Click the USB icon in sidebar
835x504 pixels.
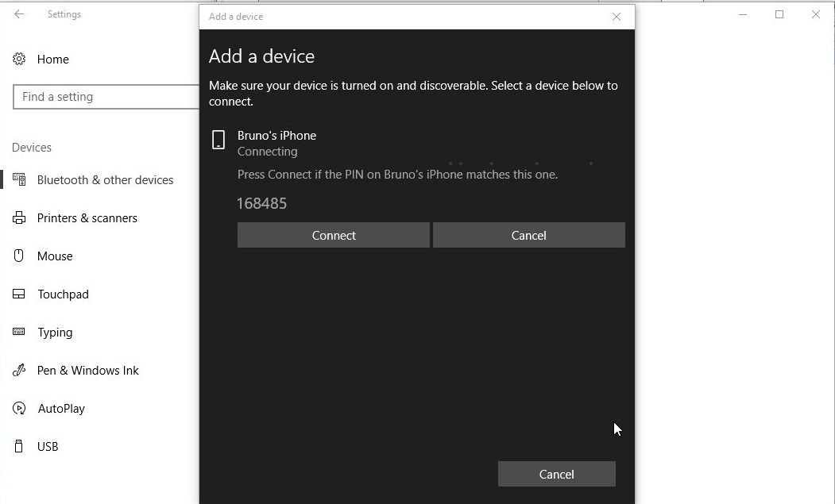(x=19, y=447)
